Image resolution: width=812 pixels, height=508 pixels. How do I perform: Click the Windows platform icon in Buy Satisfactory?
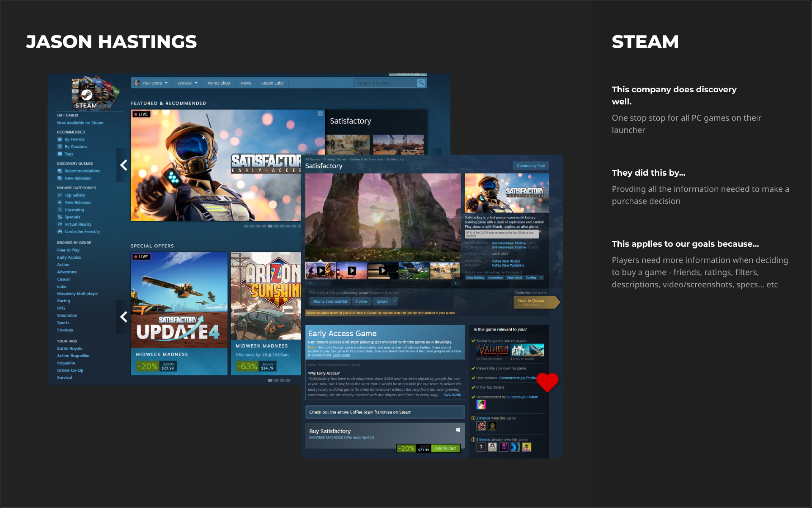458,430
